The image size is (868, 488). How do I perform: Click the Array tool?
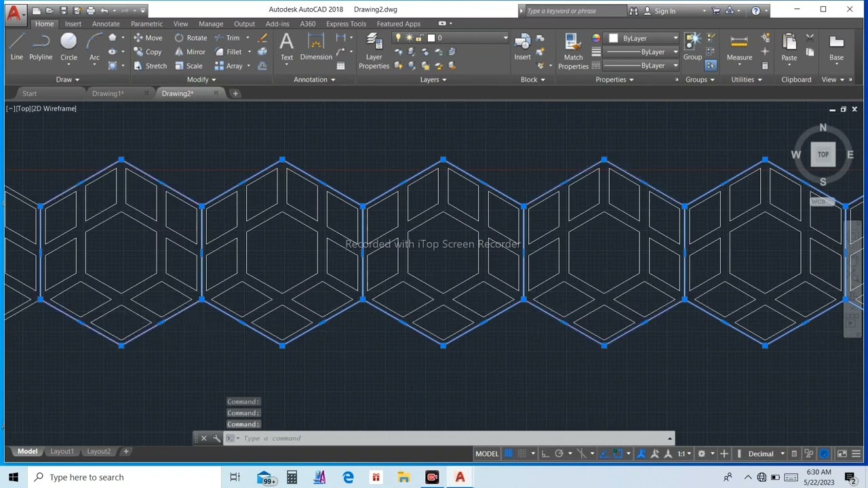tap(229, 66)
